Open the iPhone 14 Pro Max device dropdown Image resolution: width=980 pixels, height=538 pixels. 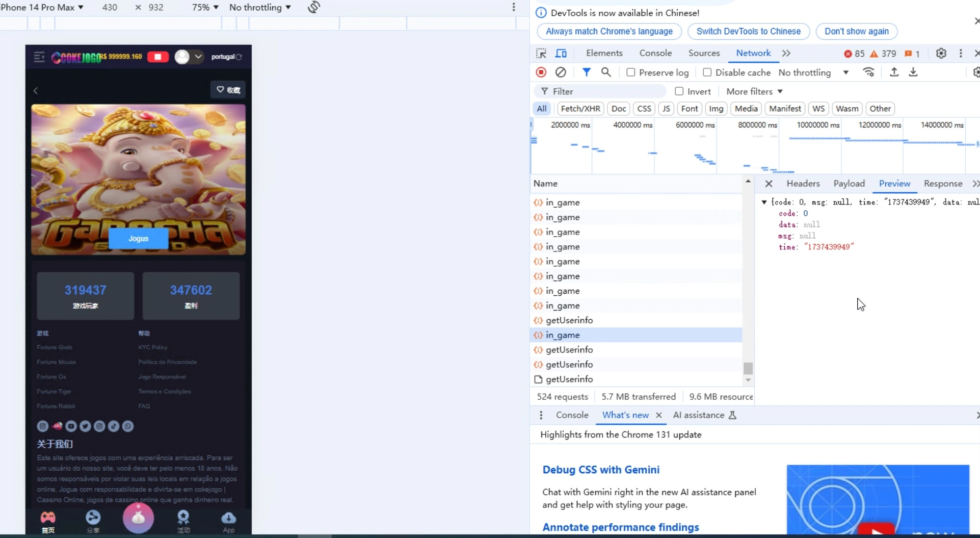click(x=42, y=7)
